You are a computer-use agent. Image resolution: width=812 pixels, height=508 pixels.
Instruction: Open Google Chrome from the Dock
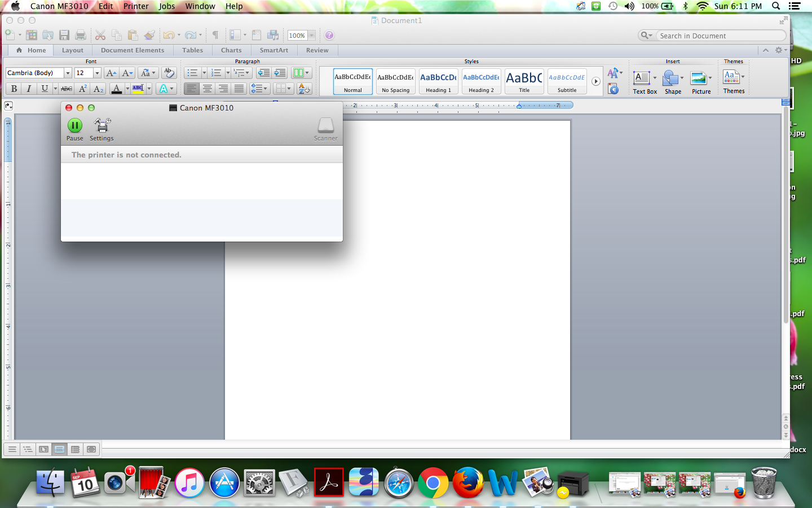433,483
